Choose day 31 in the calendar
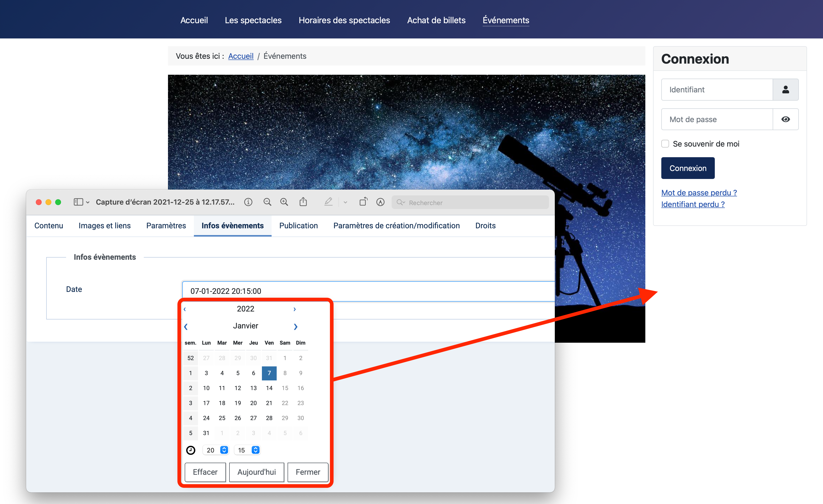 point(206,433)
